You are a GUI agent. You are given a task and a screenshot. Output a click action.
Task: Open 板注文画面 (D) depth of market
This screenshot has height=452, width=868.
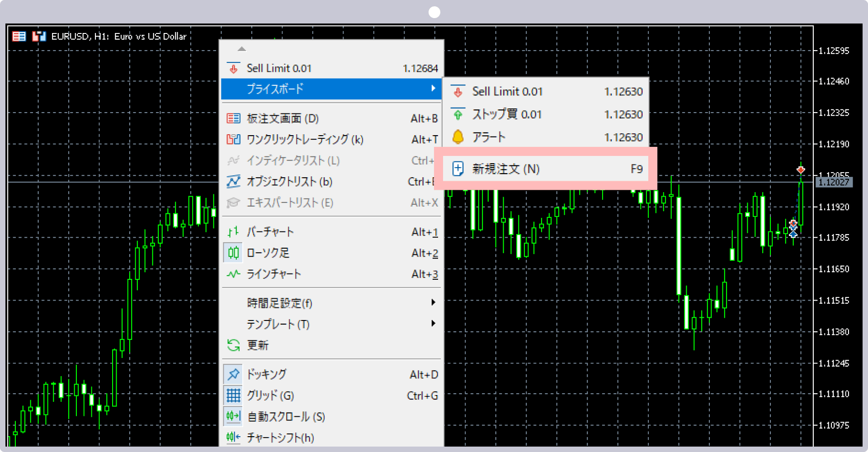(331, 118)
